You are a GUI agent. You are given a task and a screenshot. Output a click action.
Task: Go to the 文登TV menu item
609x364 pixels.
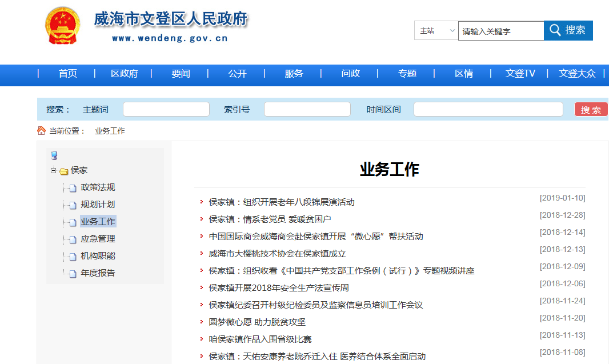tap(520, 74)
